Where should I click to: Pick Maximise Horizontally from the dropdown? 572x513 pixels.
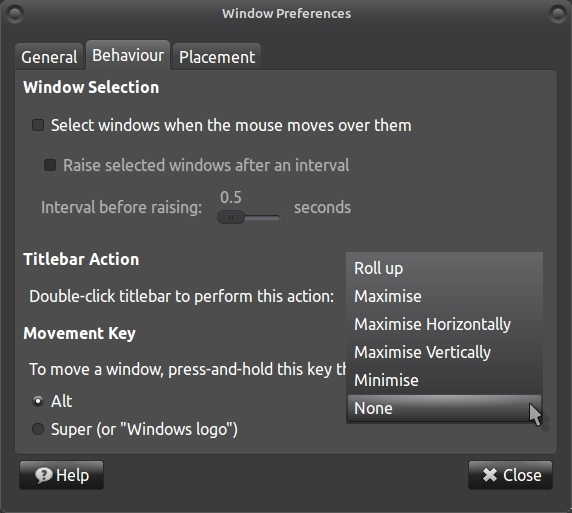[444, 324]
